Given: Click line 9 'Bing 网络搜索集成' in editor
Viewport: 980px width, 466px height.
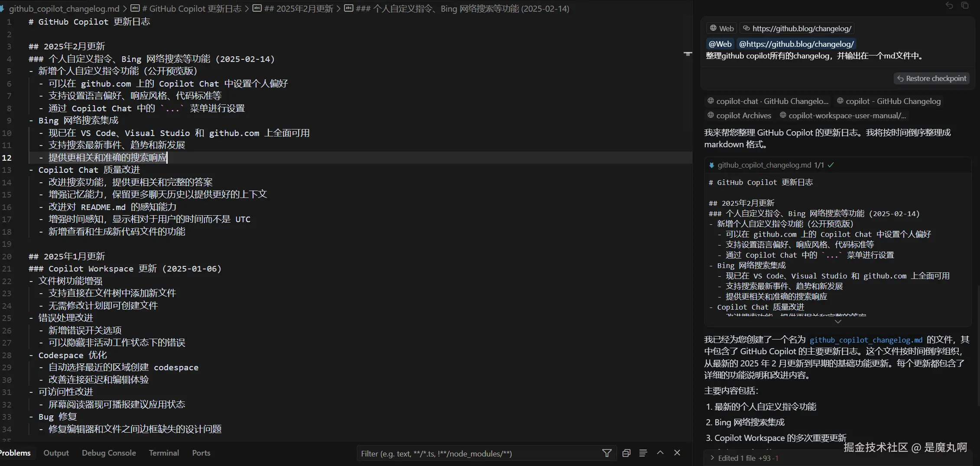Looking at the screenshot, I should [x=78, y=120].
